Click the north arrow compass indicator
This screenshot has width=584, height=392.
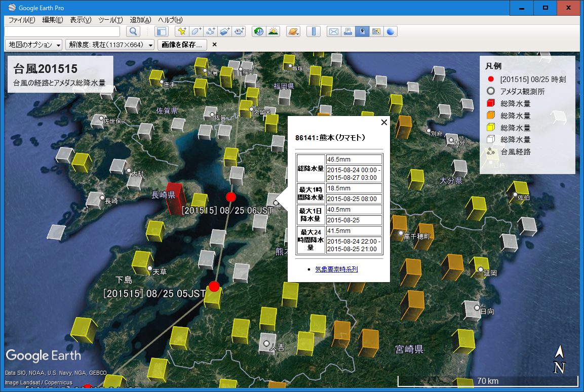(x=559, y=359)
